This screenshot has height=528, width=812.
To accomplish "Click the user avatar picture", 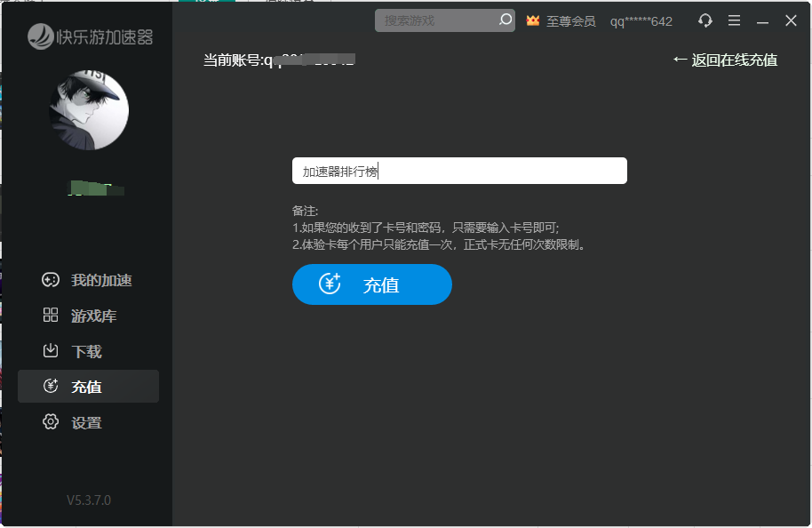I will 89,110.
